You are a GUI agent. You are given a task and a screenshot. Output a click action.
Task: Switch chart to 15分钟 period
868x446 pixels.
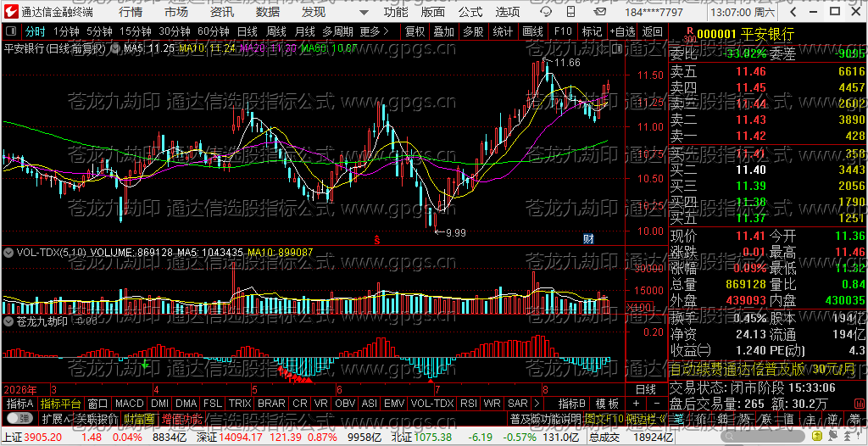click(x=135, y=32)
